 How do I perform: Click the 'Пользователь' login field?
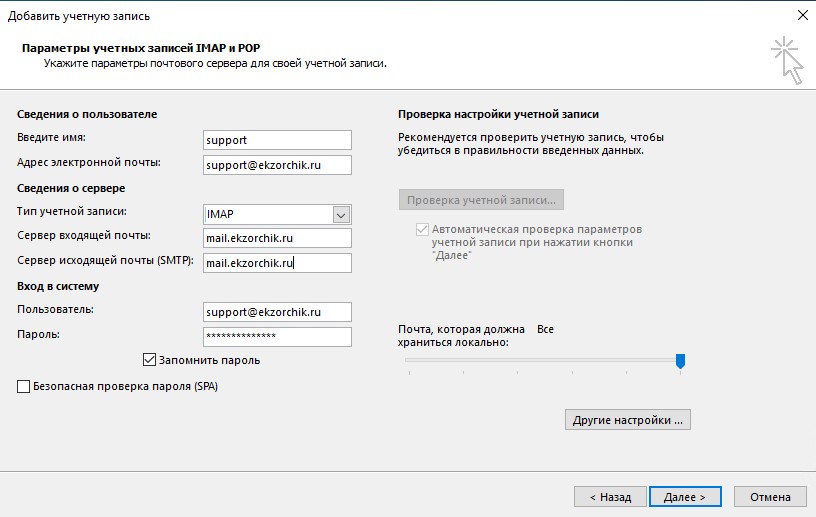(x=277, y=312)
